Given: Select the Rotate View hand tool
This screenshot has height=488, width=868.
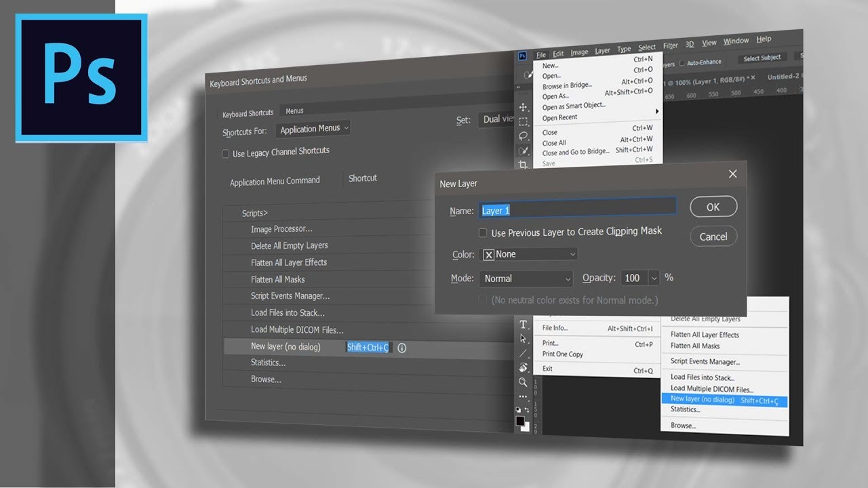Looking at the screenshot, I should point(523,367).
